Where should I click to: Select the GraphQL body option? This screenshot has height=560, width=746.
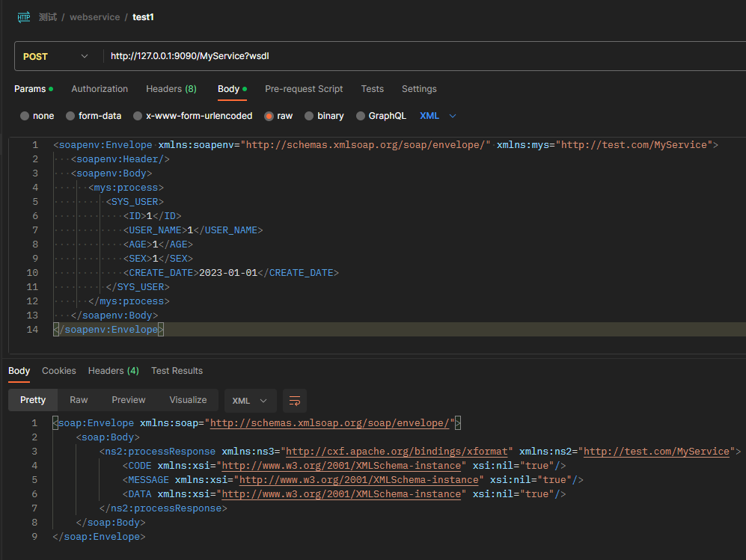click(381, 116)
